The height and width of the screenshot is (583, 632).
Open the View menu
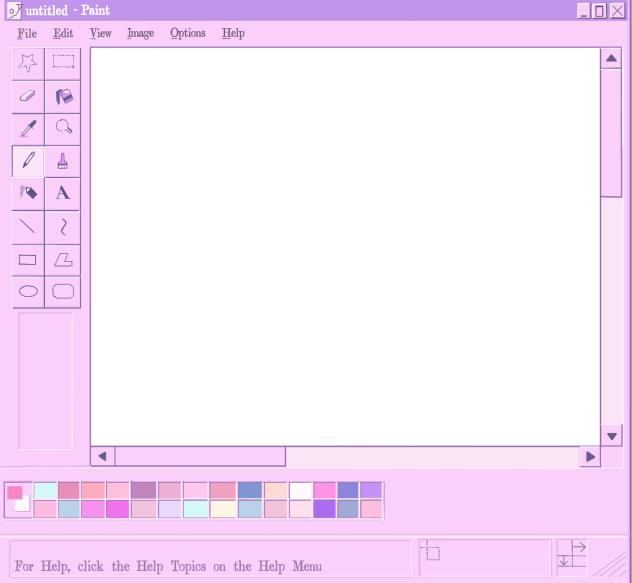100,33
